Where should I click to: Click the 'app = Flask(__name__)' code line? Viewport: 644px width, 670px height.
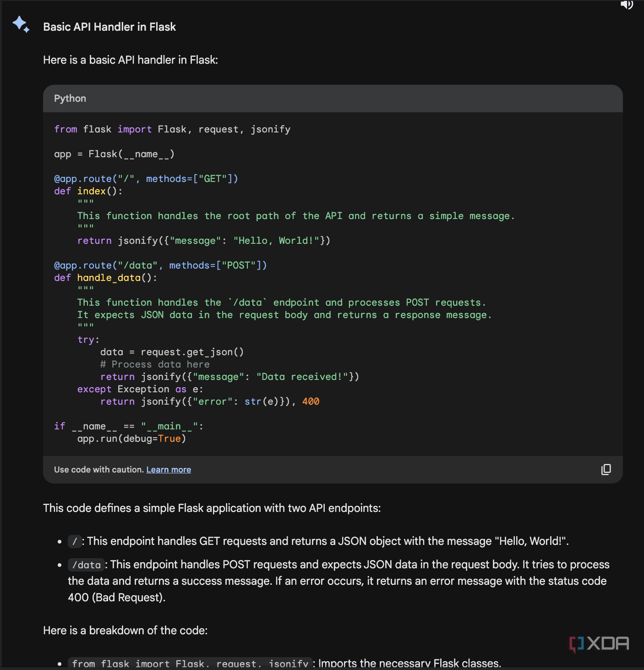(x=114, y=154)
